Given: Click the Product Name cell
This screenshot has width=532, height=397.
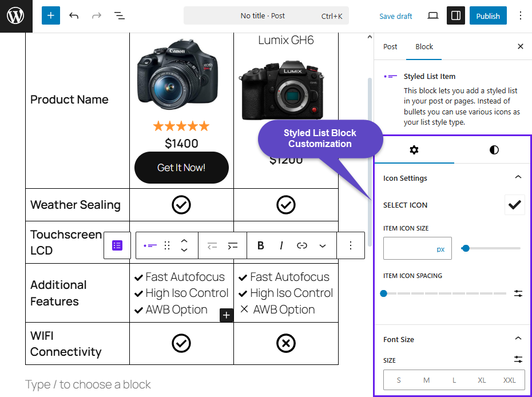Looking at the screenshot, I should [77, 110].
